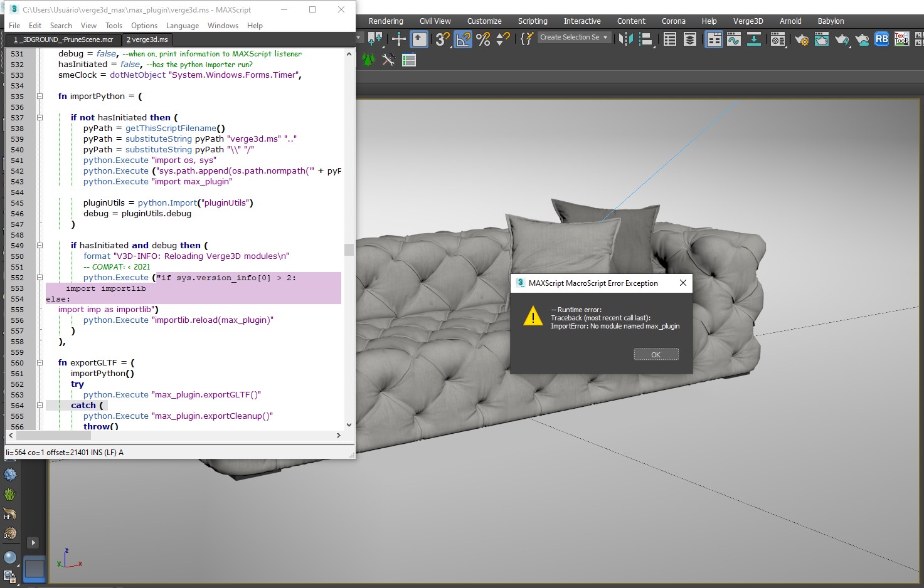The height and width of the screenshot is (588, 924).
Task: Click the blue sphere material icon
Action: click(x=10, y=557)
